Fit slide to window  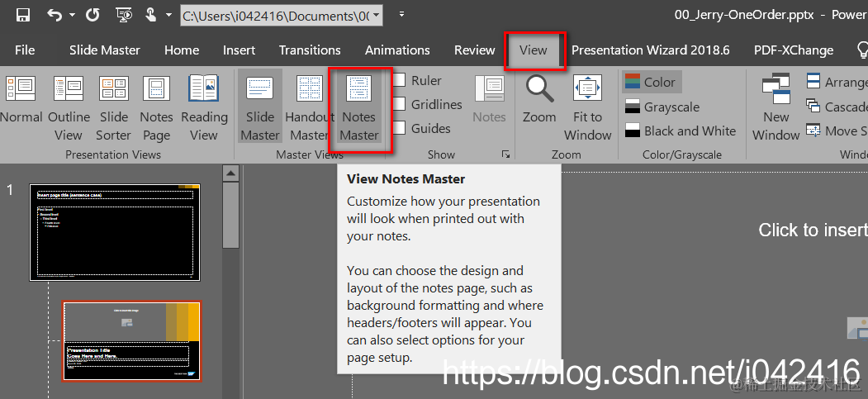(x=587, y=108)
